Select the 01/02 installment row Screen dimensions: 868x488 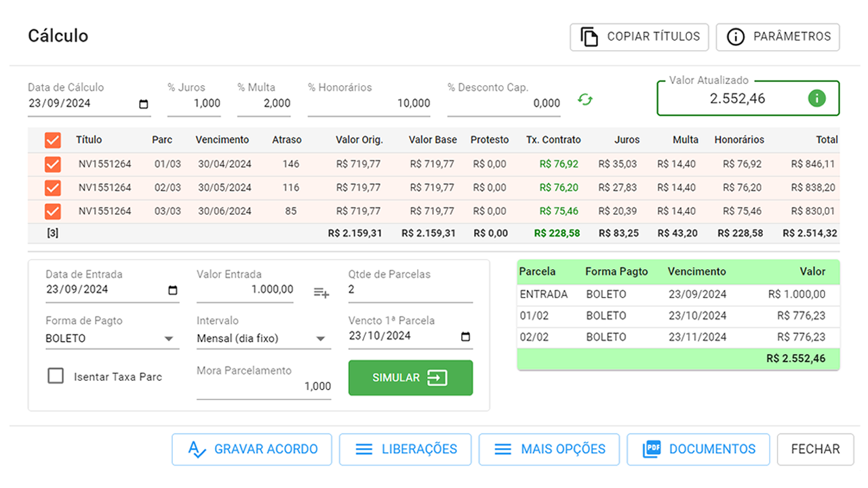click(678, 316)
